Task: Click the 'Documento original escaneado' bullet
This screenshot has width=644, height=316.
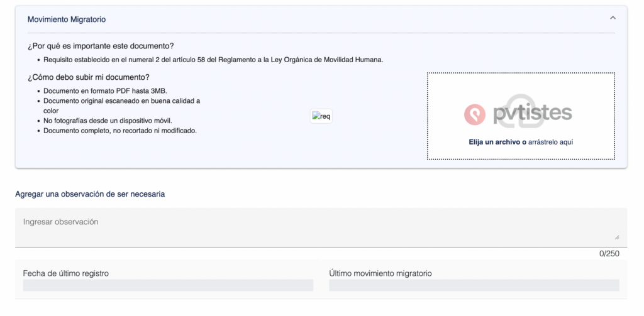Action: coord(121,101)
